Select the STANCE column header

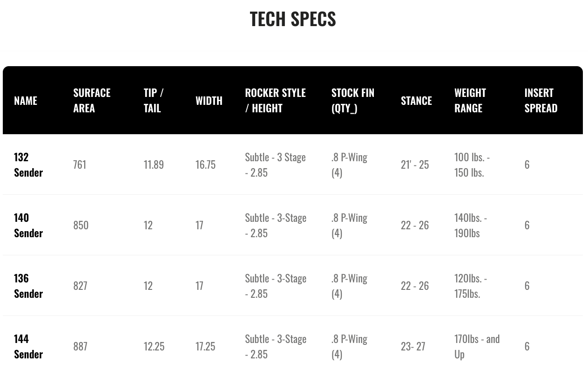point(416,100)
